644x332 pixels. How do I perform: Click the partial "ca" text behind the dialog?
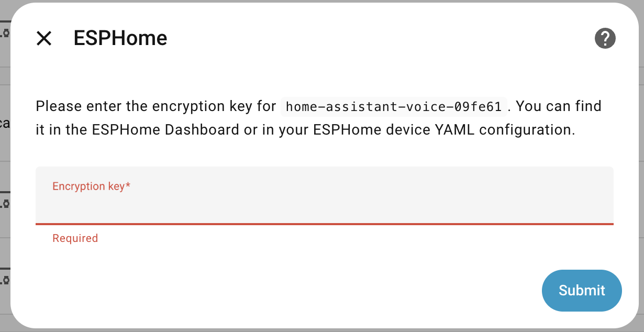[x=5, y=124]
